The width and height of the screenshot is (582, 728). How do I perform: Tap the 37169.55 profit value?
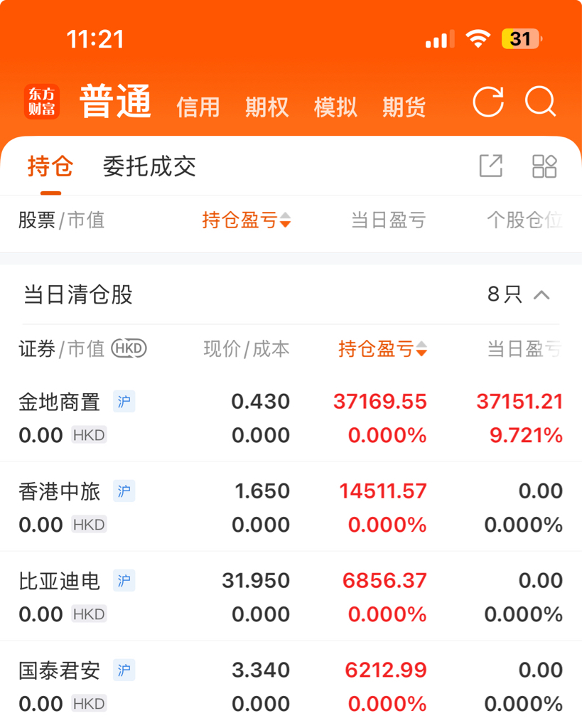coord(380,402)
